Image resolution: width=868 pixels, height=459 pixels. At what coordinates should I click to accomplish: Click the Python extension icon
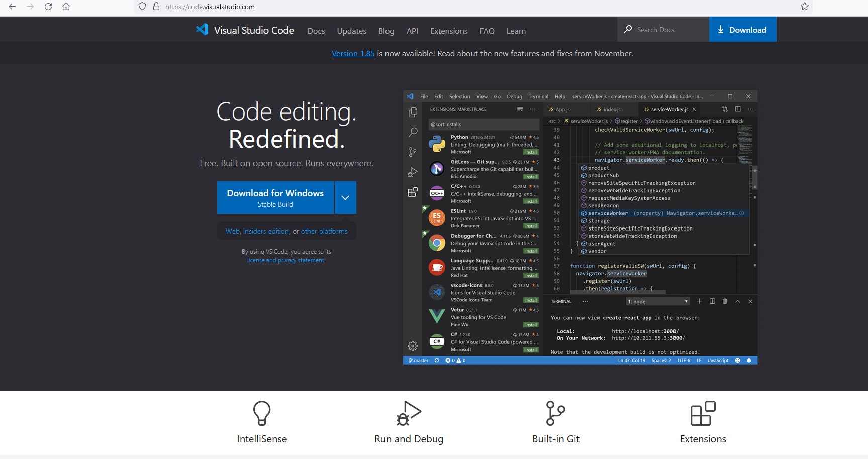437,144
